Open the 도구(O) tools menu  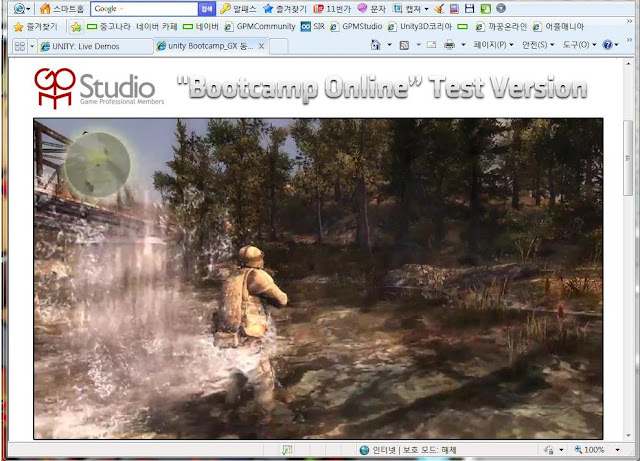(x=579, y=45)
